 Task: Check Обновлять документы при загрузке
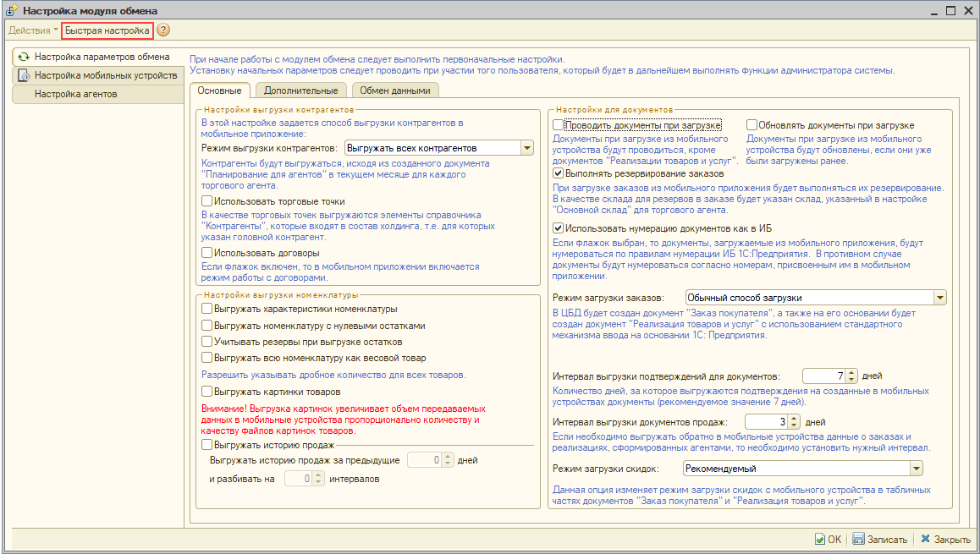(752, 125)
